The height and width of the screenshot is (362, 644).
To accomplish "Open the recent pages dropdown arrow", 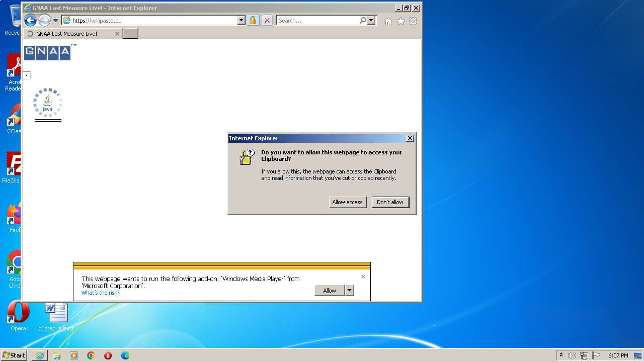I will pyautogui.click(x=55, y=21).
